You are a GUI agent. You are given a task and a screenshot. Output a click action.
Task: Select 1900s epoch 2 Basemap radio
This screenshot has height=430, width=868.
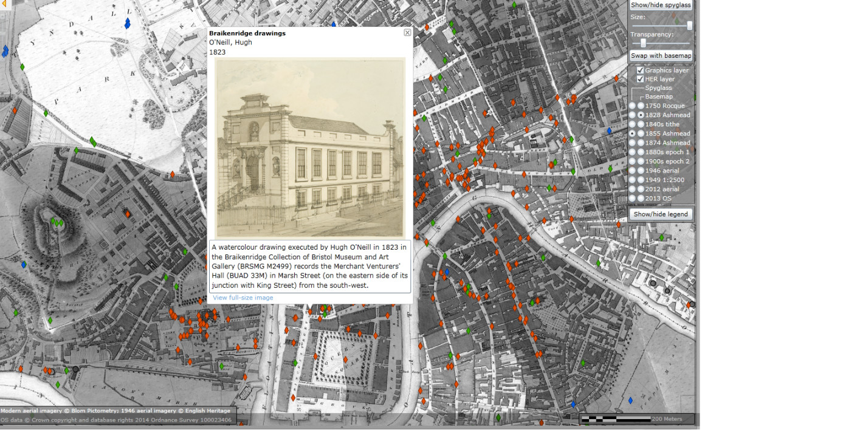pyautogui.click(x=641, y=161)
